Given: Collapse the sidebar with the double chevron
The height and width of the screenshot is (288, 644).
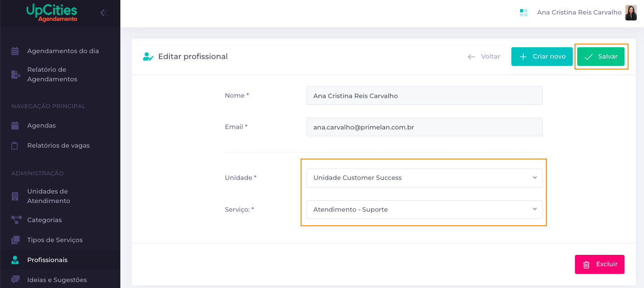Looking at the screenshot, I should point(104,13).
